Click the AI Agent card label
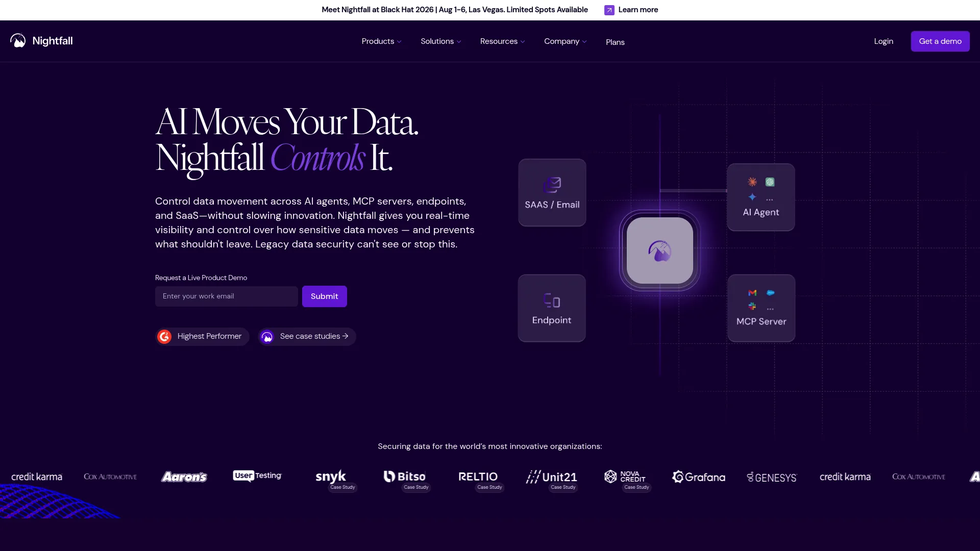Image resolution: width=980 pixels, height=551 pixels. pyautogui.click(x=761, y=212)
